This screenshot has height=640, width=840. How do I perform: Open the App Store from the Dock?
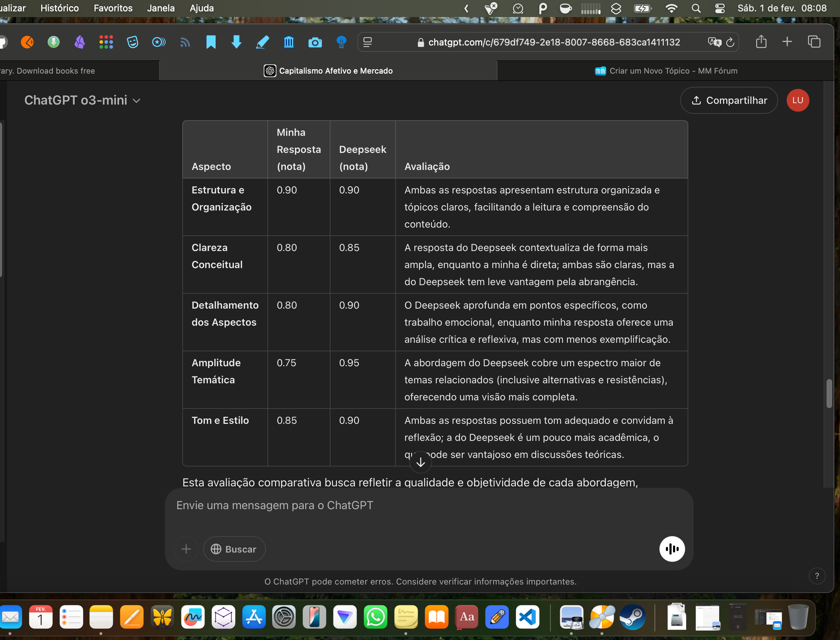pos(253,617)
